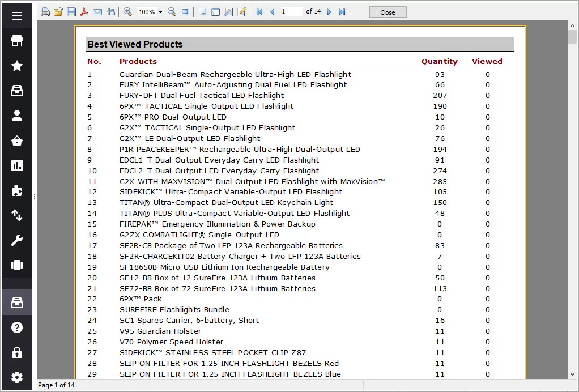Close the report preview
Screen dimensions: 579x392
coord(388,12)
